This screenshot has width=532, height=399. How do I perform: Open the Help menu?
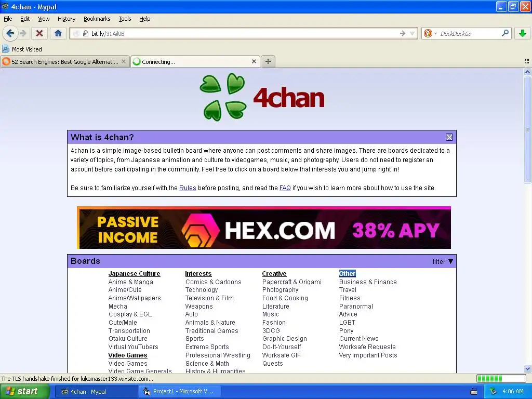click(145, 19)
